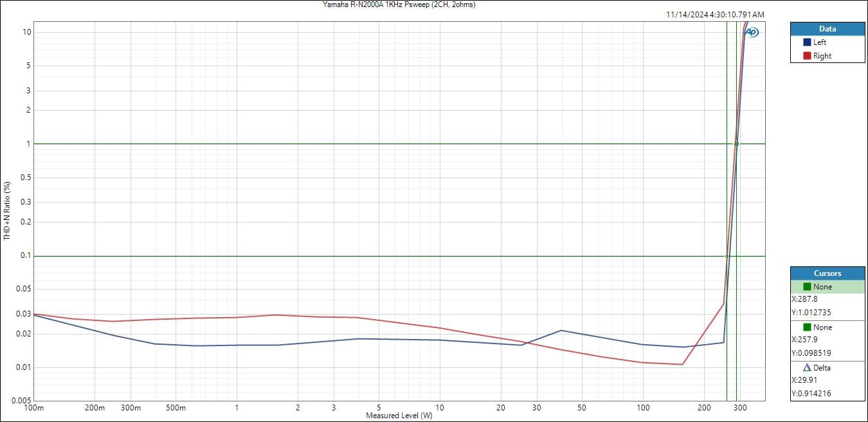Select the highlighted first cursor's green icon

point(807,287)
